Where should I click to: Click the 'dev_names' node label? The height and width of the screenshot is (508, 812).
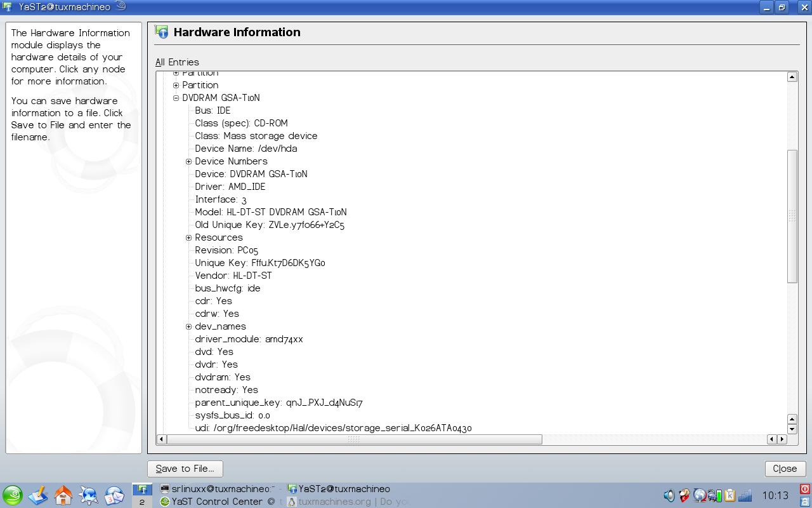coord(220,326)
